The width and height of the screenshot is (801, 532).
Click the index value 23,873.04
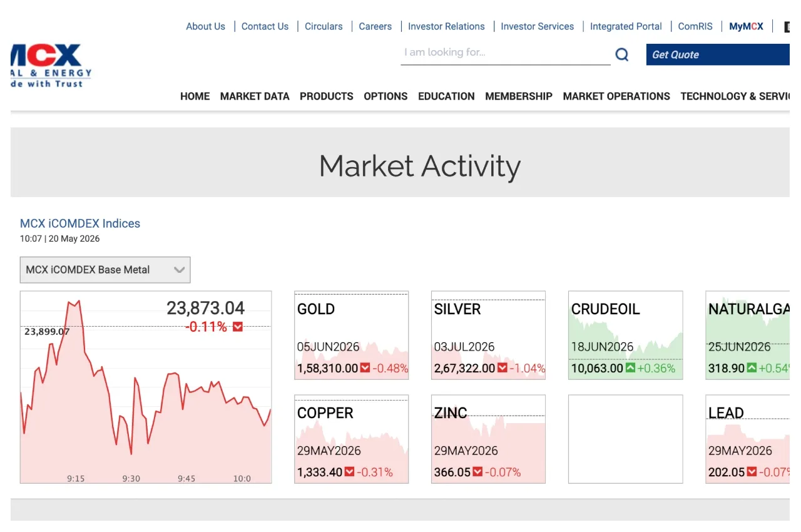pyautogui.click(x=205, y=308)
